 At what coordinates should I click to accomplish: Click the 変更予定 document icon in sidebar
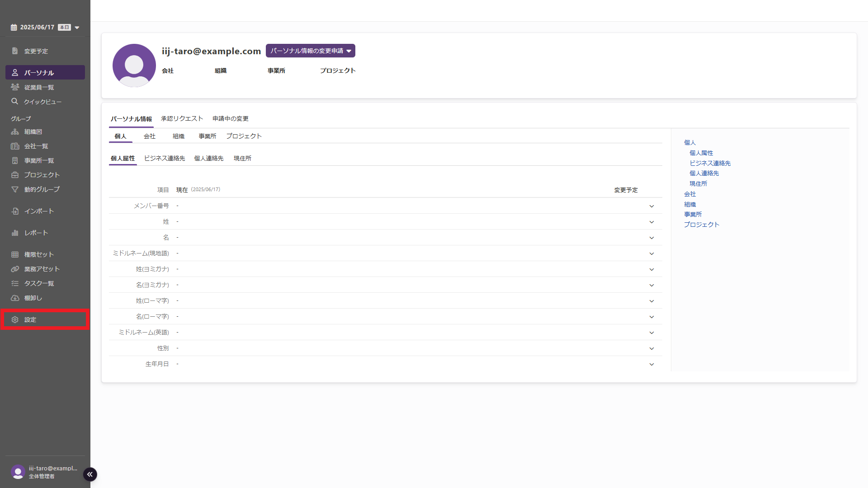coord(15,51)
